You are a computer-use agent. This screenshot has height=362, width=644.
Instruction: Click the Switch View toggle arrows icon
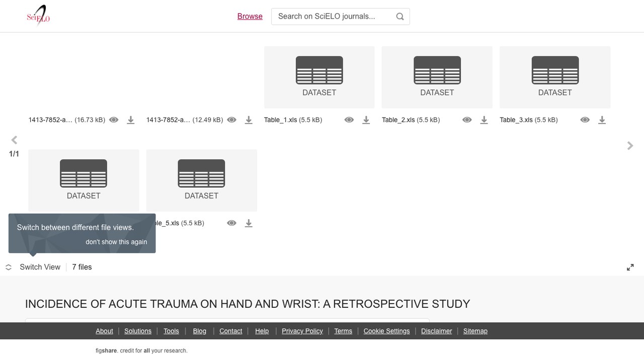pos(9,267)
